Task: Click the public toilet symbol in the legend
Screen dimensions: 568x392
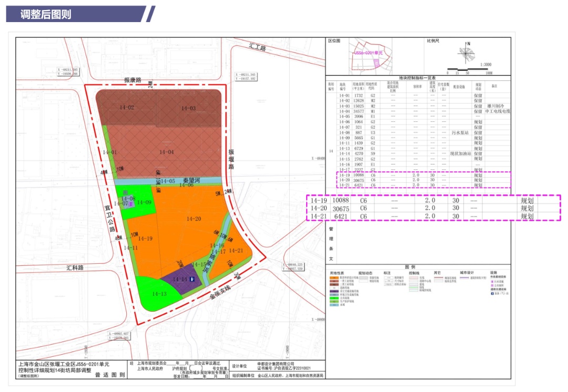Action: pos(493,285)
